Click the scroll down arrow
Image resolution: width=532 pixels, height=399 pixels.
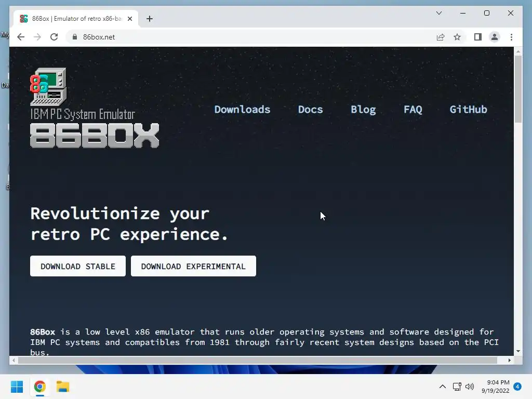pos(518,351)
